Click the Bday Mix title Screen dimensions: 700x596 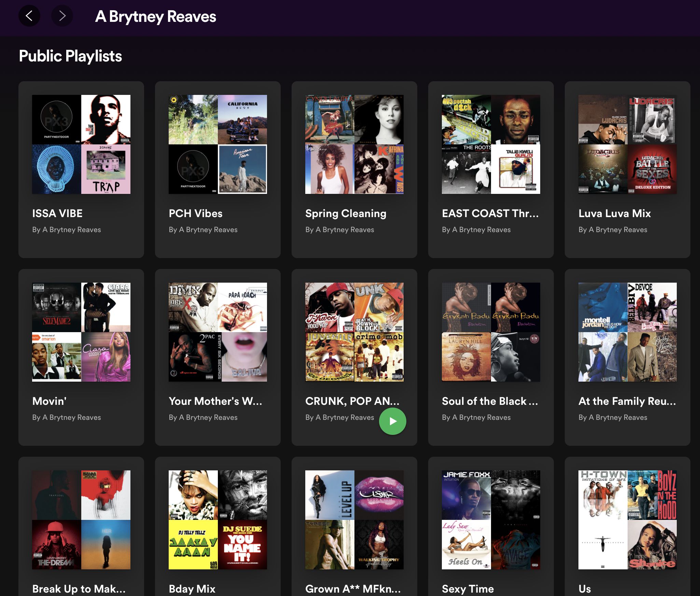pyautogui.click(x=192, y=589)
